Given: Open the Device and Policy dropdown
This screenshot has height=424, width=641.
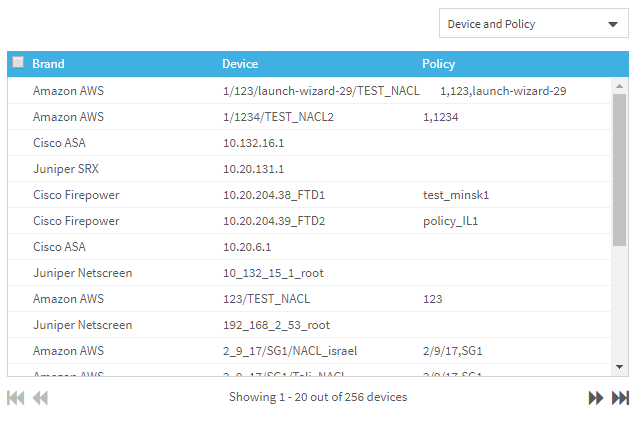Looking at the screenshot, I should [x=533, y=24].
